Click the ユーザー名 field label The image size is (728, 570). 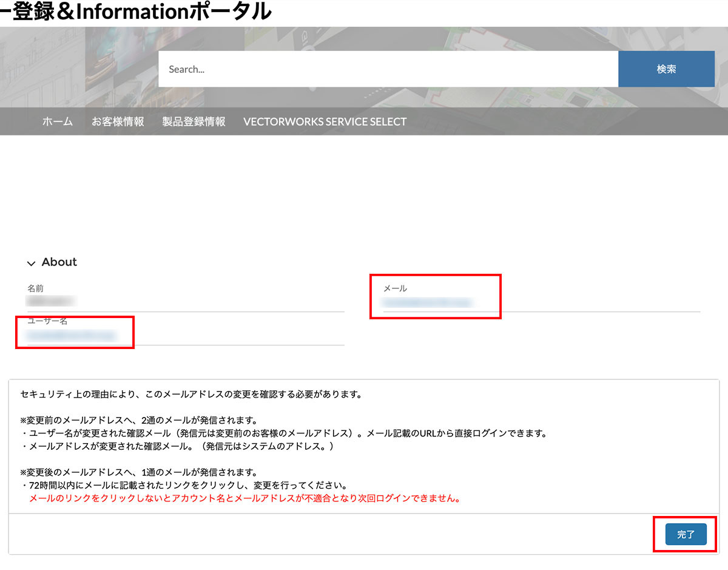pos(47,321)
